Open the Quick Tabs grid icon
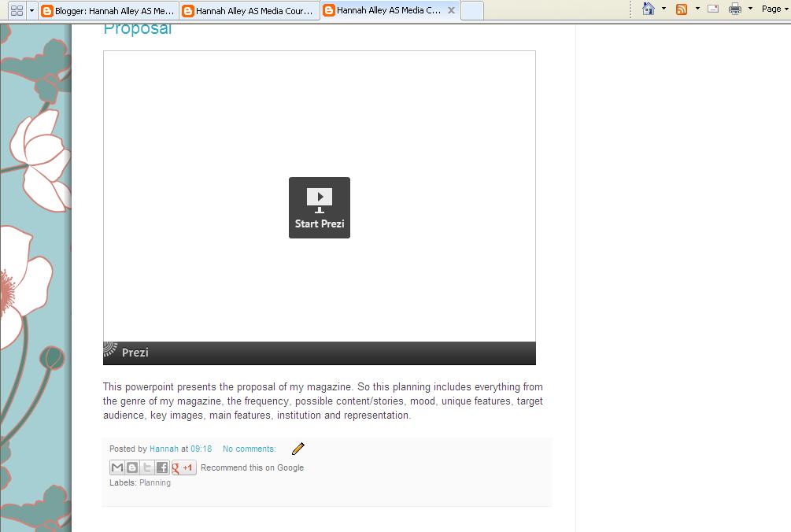791x532 pixels. 17,10
